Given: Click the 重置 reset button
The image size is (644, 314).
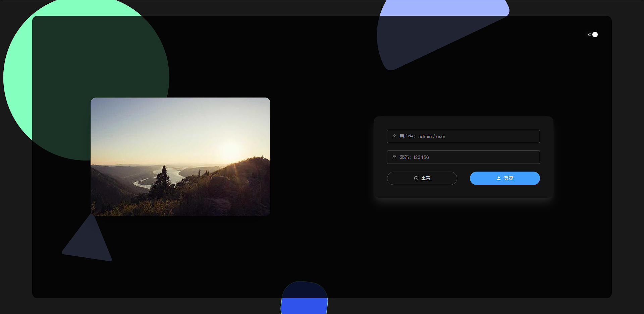Looking at the screenshot, I should 422,178.
